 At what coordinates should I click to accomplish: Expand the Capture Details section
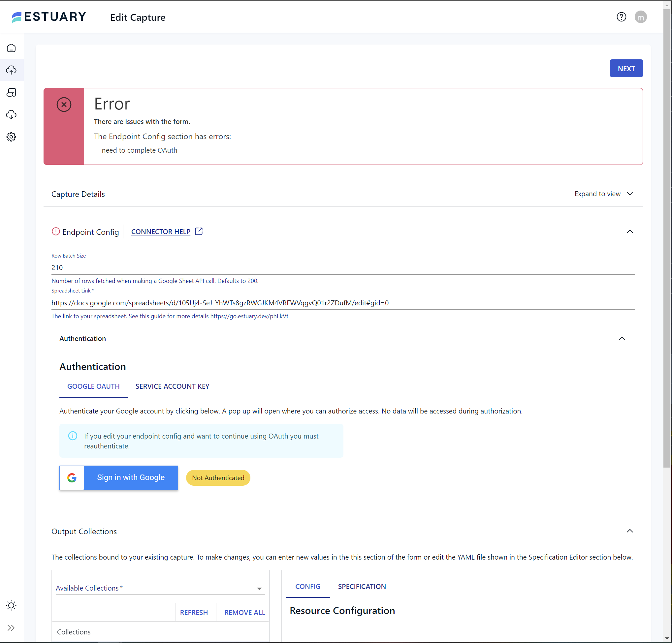pos(343,194)
